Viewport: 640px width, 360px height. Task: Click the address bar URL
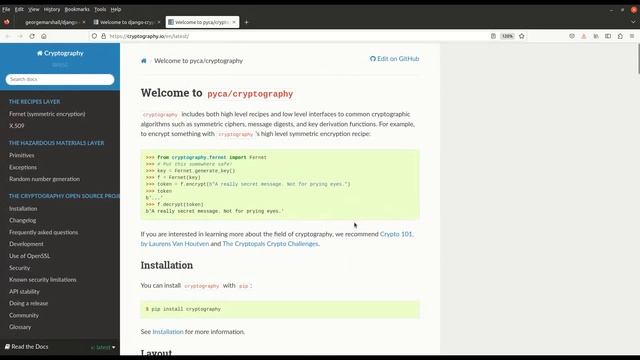149,36
